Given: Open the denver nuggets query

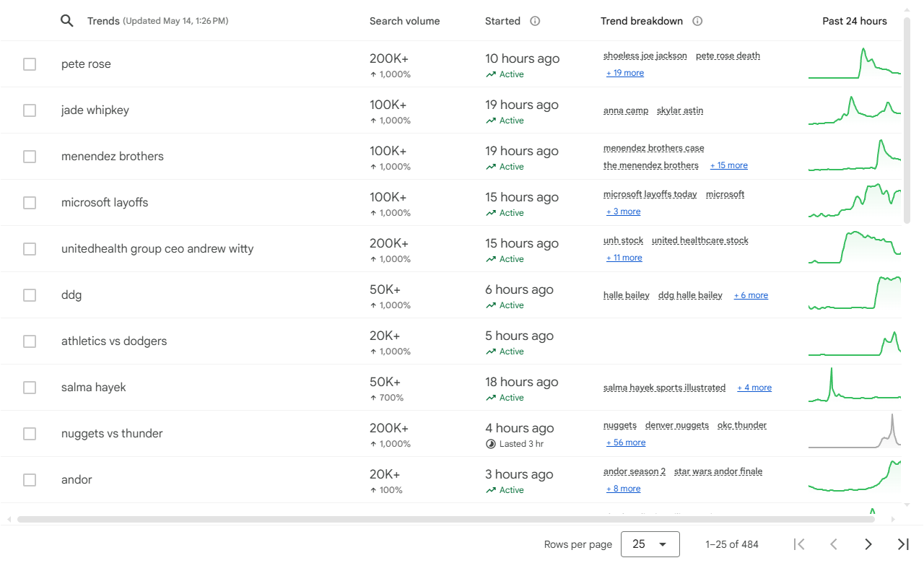Looking at the screenshot, I should 677,425.
